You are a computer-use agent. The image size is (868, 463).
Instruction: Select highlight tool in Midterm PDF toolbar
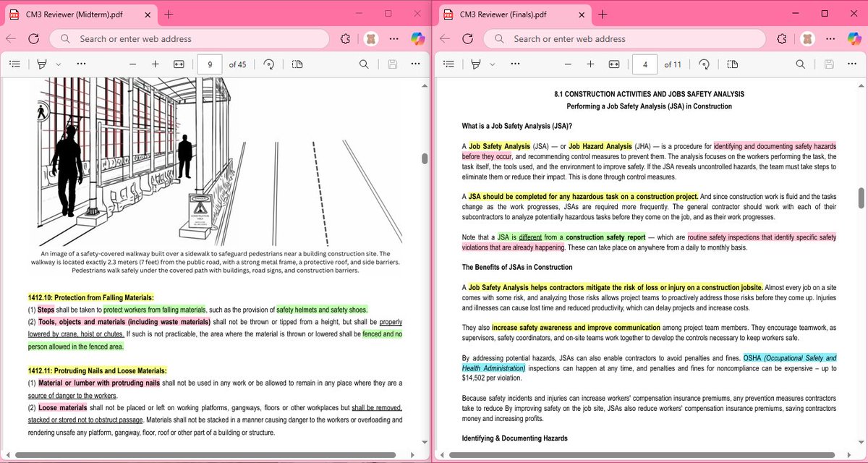(x=43, y=64)
